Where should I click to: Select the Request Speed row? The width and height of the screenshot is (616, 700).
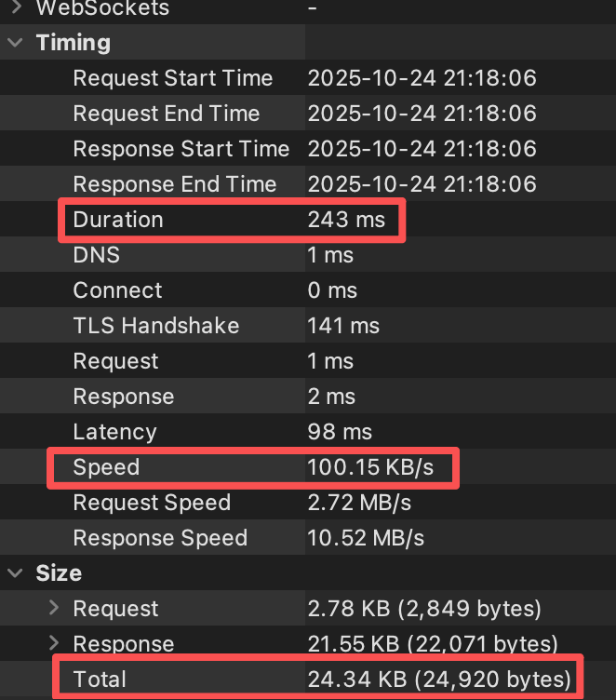click(151, 503)
